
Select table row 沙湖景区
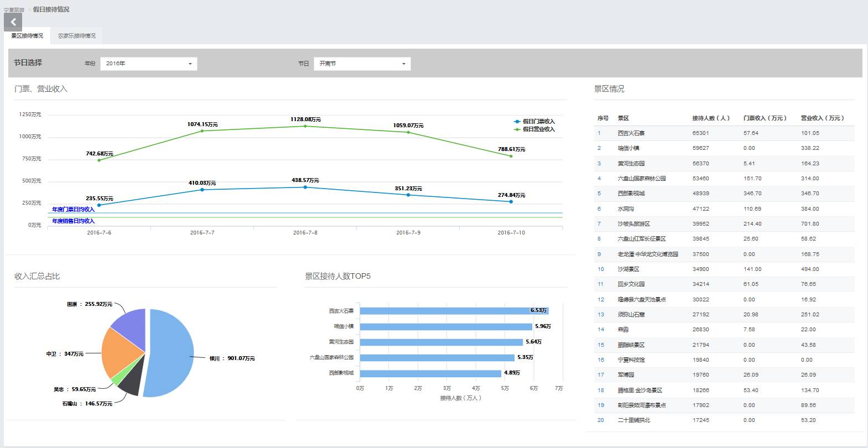(723, 269)
